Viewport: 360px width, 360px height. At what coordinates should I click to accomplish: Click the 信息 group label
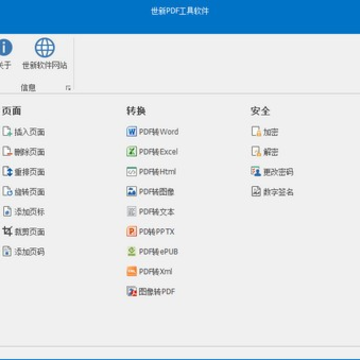click(x=28, y=88)
